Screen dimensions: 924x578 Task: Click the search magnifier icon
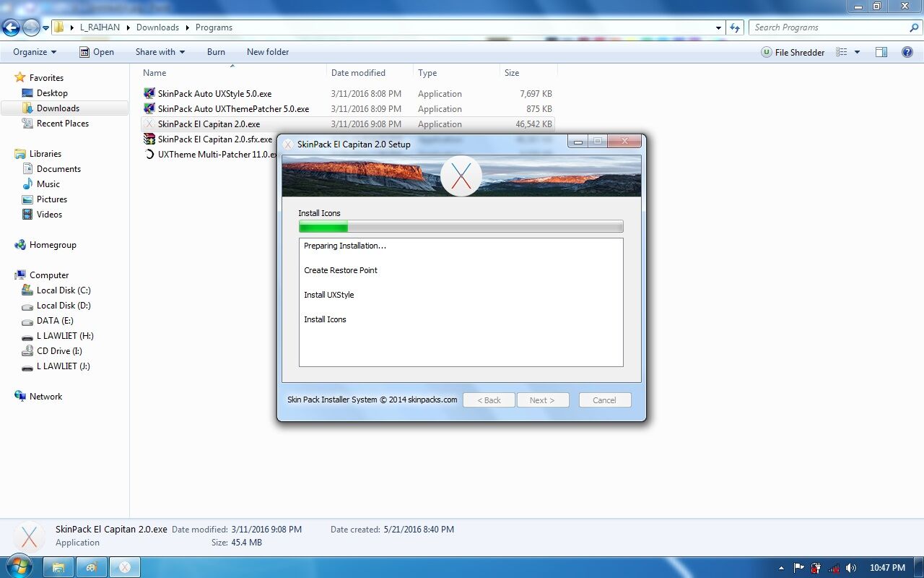(914, 27)
